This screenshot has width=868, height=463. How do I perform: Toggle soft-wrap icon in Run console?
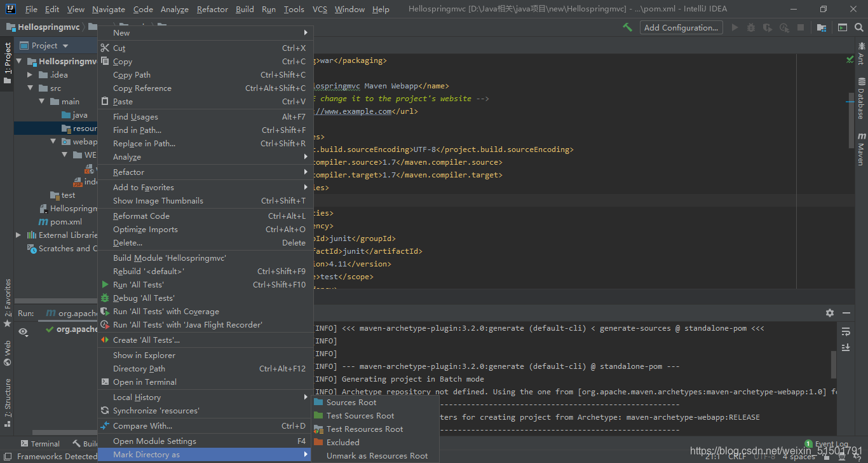(x=845, y=331)
